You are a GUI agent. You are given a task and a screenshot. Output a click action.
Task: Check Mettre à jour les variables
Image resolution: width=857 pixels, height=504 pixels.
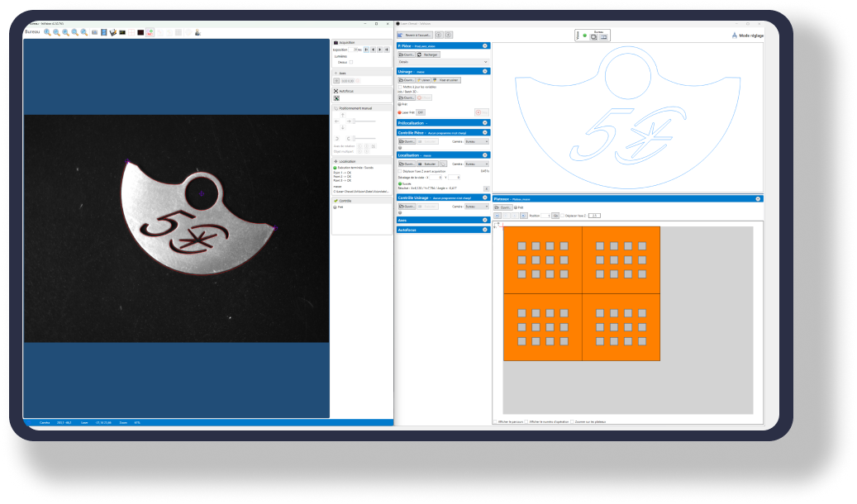[x=401, y=87]
